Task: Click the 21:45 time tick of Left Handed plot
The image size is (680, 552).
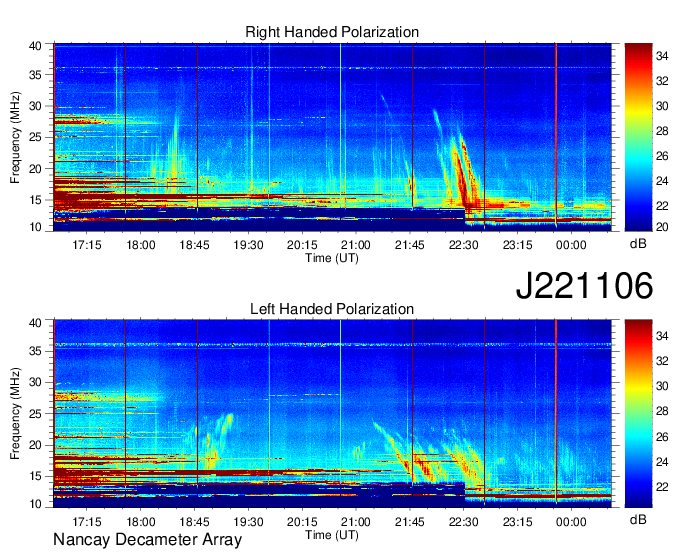Action: tap(410, 522)
